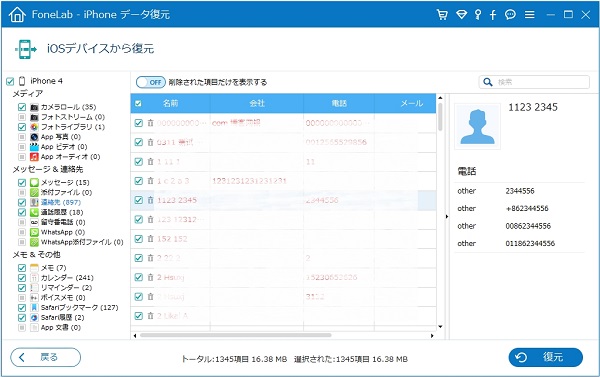Click the 戻る back button
Screen dimensions: 600x377
(x=46, y=357)
